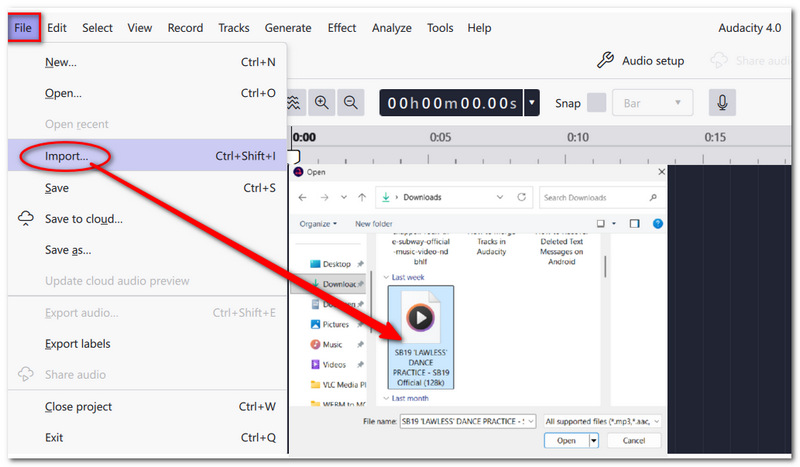Image resolution: width=800 pixels, height=467 pixels.
Task: Choose Open... from File menu
Action: [x=148, y=93]
